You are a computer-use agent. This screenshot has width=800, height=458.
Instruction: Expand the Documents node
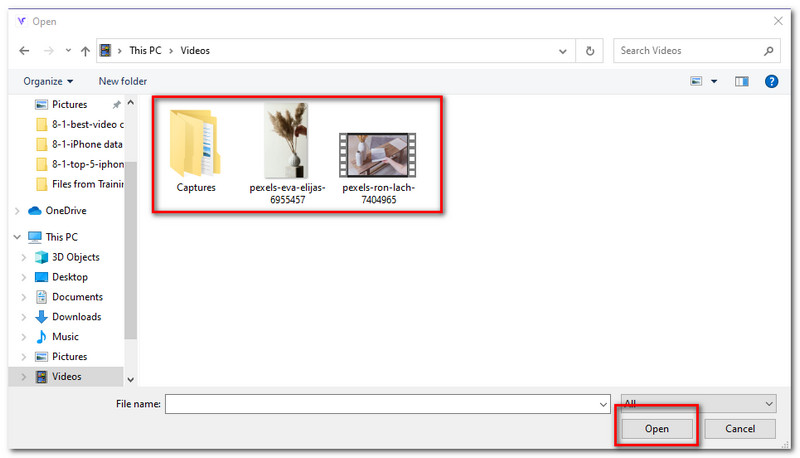click(23, 297)
